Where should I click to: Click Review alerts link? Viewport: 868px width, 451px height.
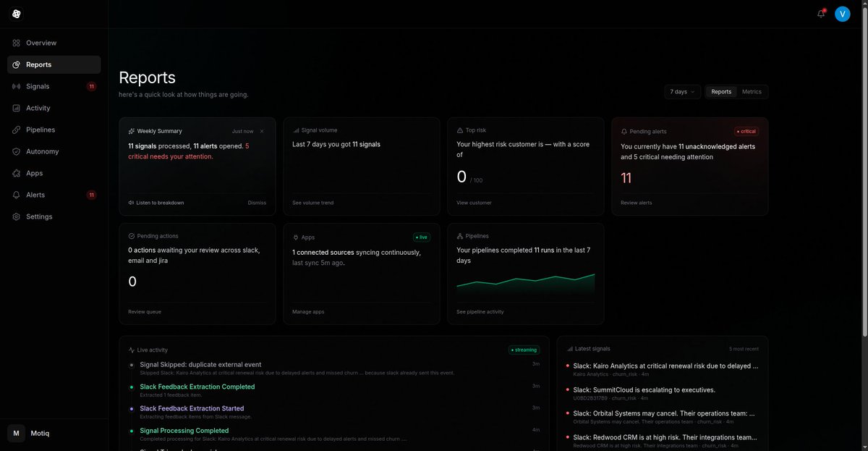pos(636,203)
